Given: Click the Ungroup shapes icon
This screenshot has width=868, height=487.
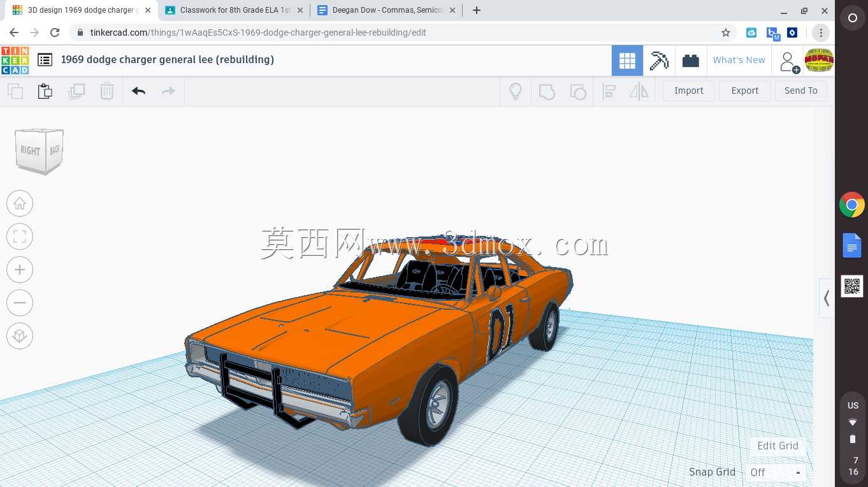Looking at the screenshot, I should coord(578,92).
